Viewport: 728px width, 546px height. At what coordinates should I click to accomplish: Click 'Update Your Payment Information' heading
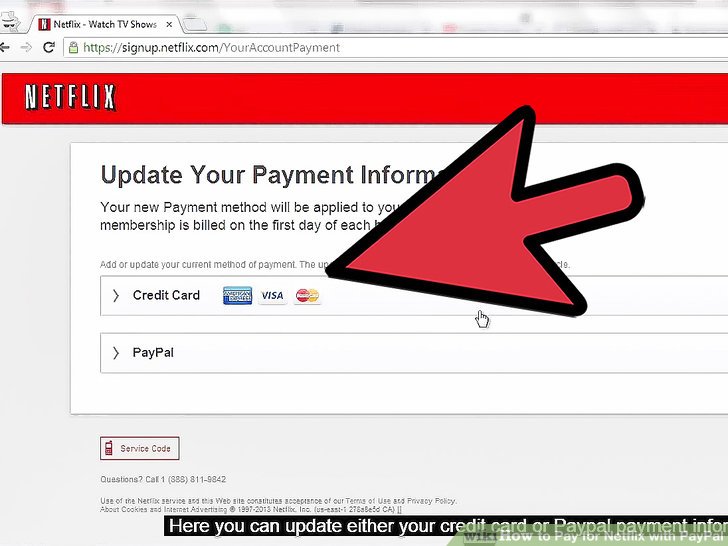point(269,175)
